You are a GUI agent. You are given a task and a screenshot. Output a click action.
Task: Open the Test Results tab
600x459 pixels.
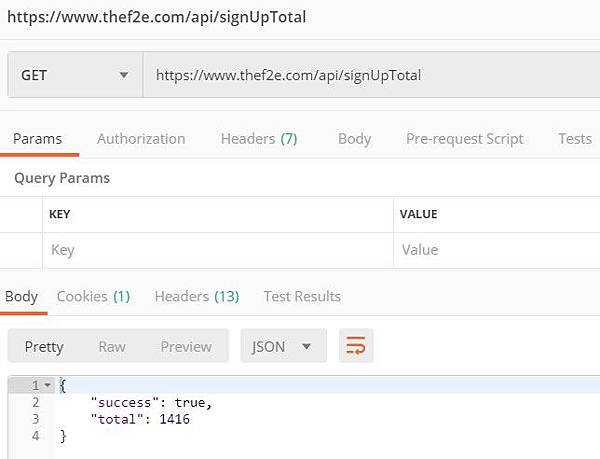302,296
